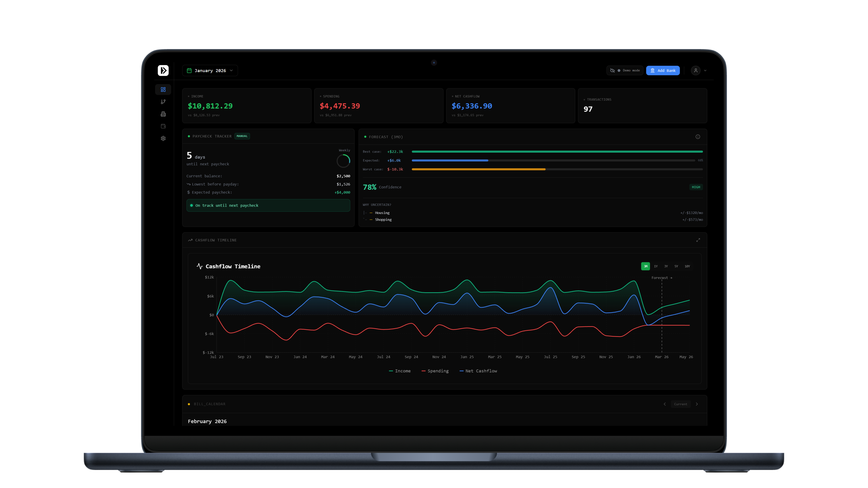Open Settings via the gear icon
Image resolution: width=868 pixels, height=488 pixels.
(163, 138)
